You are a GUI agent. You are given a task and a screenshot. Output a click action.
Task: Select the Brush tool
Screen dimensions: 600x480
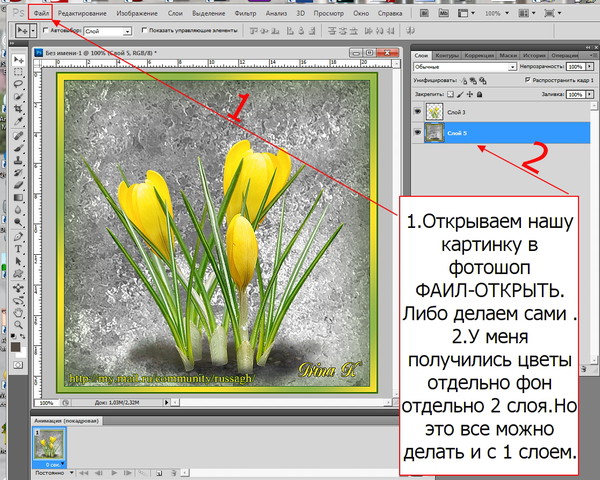coord(18,149)
